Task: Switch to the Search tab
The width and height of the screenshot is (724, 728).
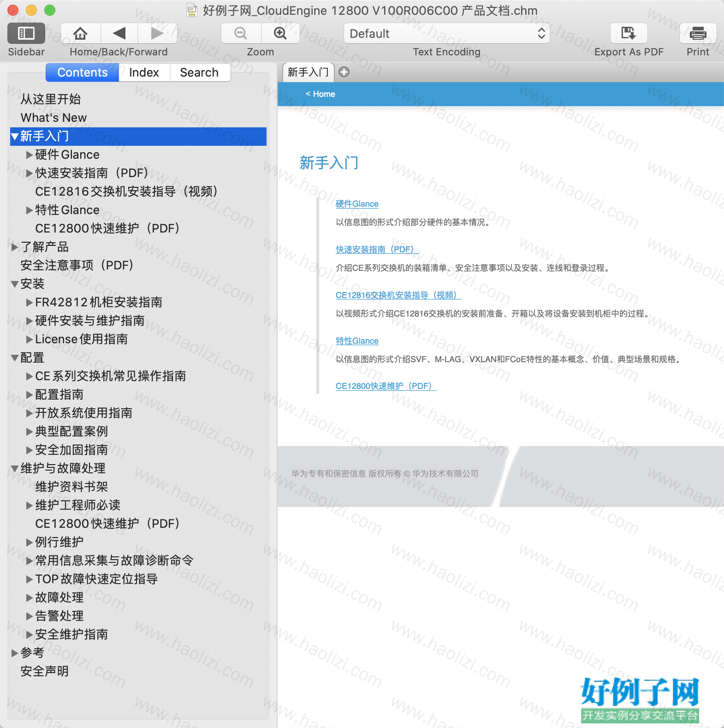Action: tap(199, 72)
